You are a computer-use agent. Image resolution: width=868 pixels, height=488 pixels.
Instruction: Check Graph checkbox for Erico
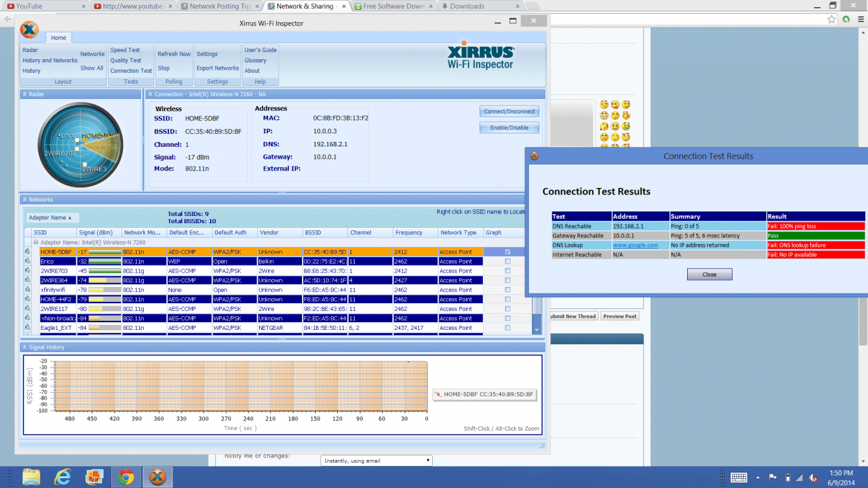[x=508, y=262]
